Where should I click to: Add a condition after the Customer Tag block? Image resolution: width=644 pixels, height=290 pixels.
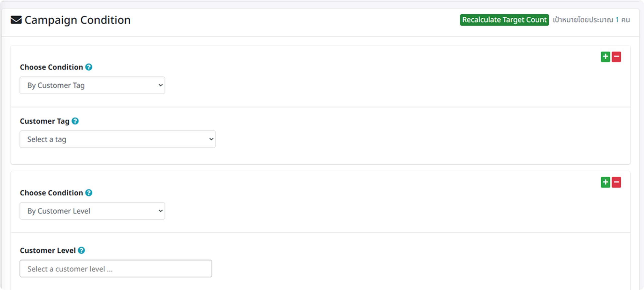coord(605,57)
